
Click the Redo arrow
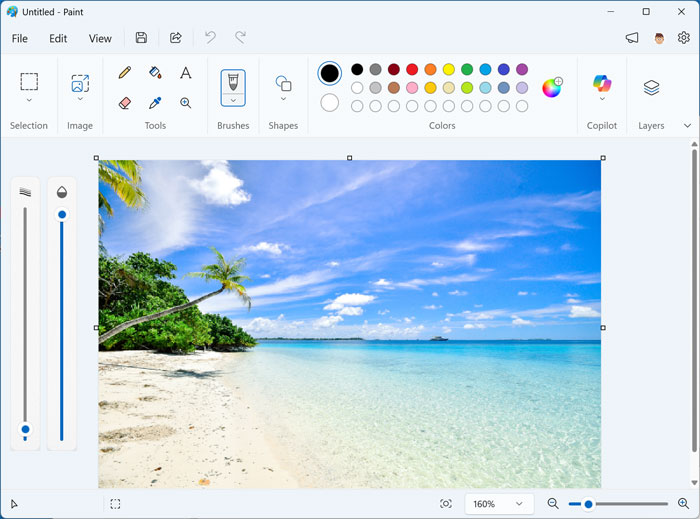pyautogui.click(x=240, y=37)
